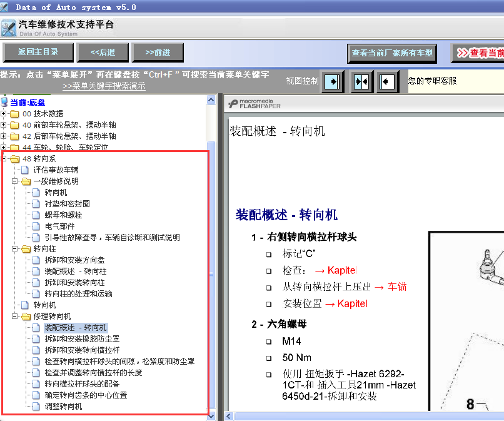Select highlighted 装配概述 - 转向机 item

[x=76, y=328]
